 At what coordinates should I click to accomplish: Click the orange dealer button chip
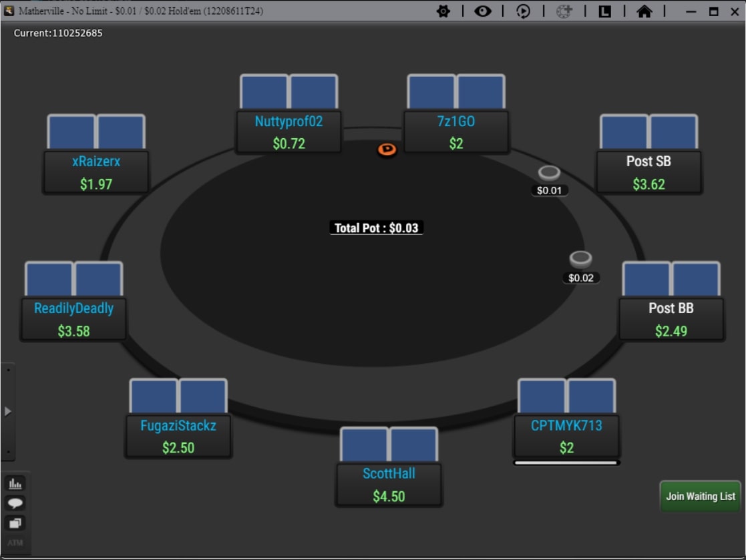click(387, 150)
